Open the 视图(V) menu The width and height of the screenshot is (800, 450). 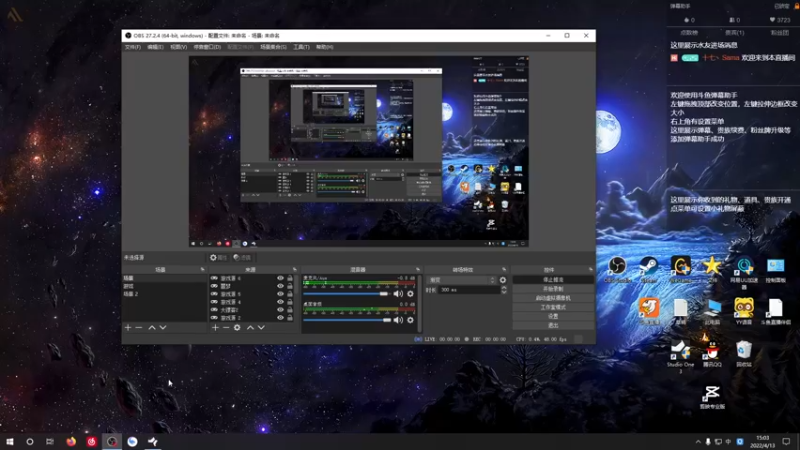[179, 47]
